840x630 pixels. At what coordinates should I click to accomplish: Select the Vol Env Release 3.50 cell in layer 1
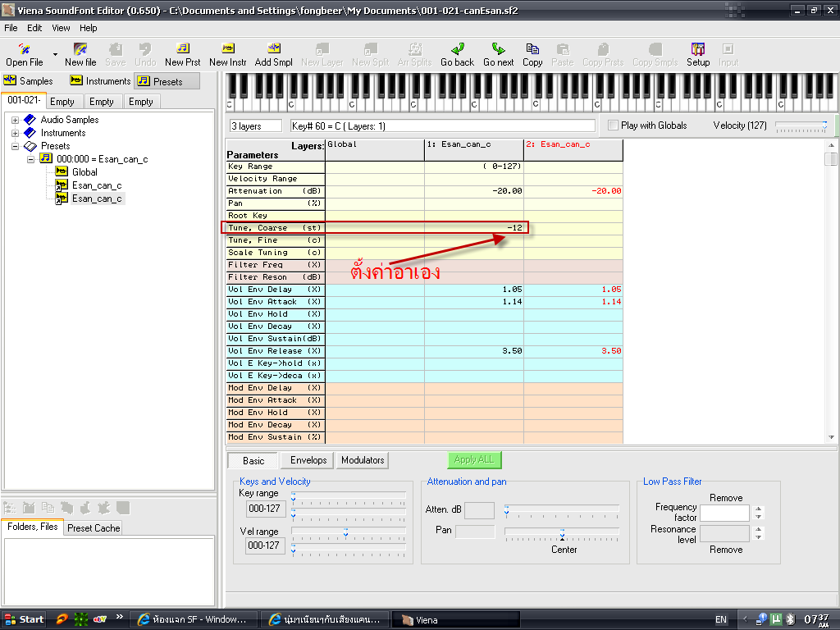point(474,351)
